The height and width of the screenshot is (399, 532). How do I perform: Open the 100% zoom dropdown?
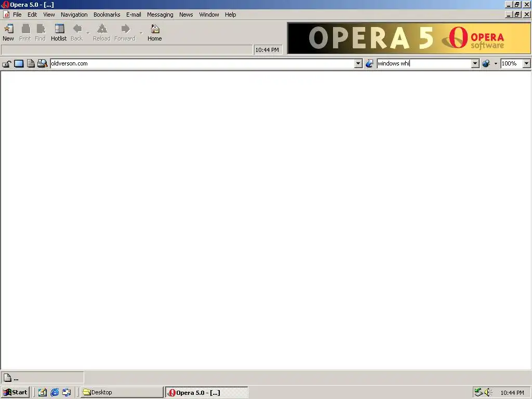[526, 63]
